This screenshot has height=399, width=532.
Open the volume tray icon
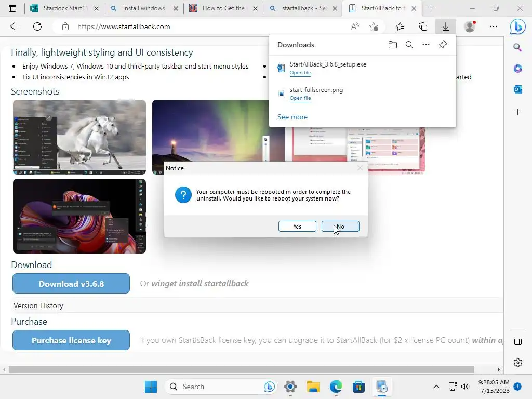465,387
